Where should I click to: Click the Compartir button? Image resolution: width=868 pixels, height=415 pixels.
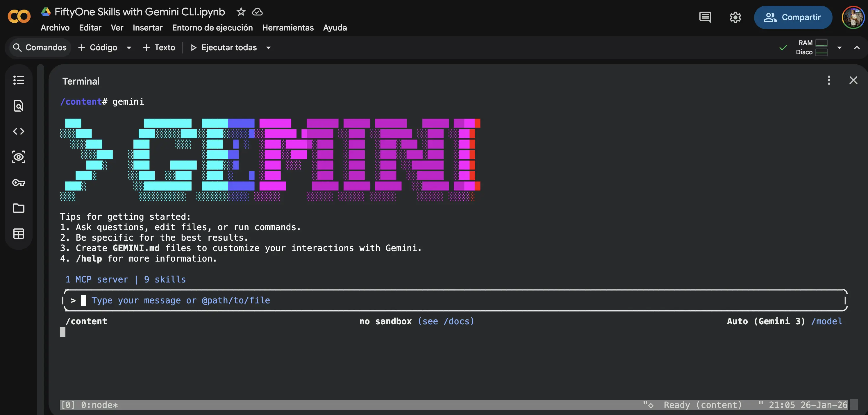793,17
